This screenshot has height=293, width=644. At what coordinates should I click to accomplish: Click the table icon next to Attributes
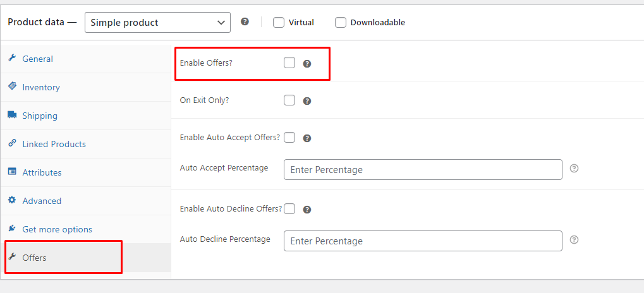(12, 172)
